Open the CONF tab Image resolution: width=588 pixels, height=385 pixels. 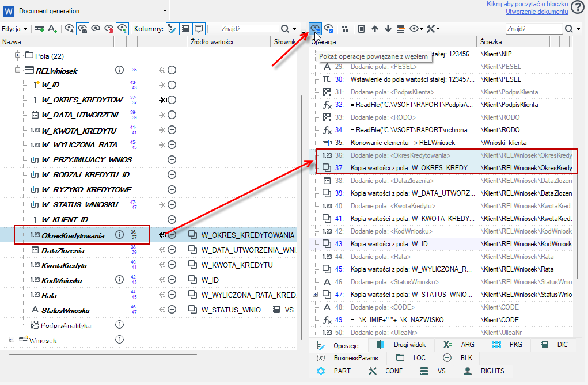point(386,371)
